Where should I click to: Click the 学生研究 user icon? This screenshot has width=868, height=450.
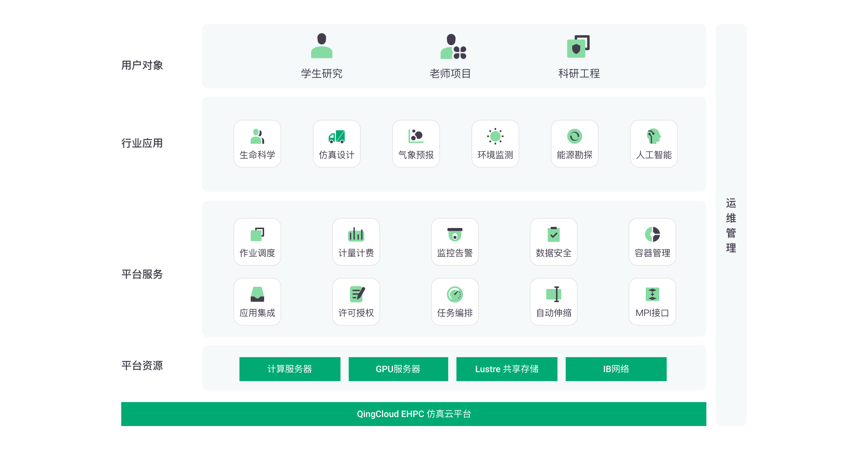click(x=322, y=46)
